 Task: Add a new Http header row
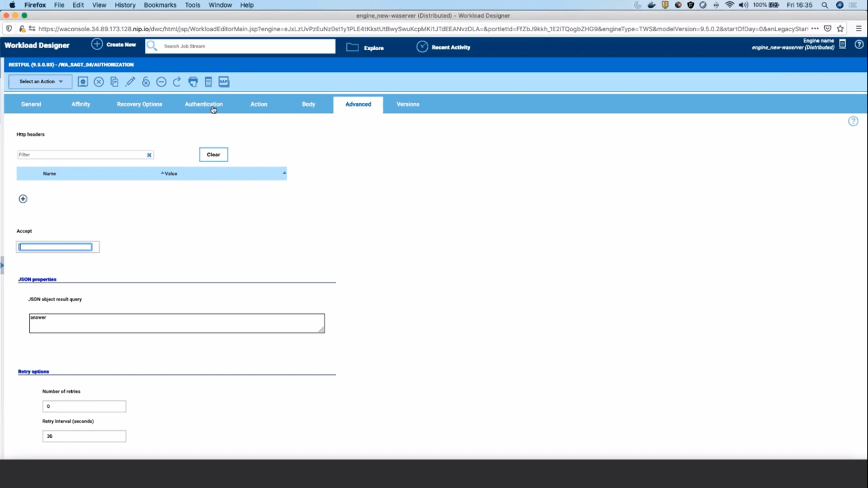tap(23, 199)
